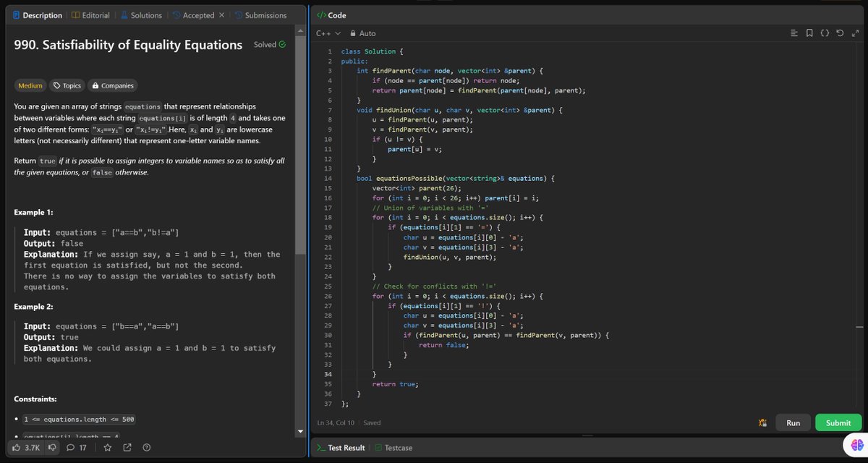The width and height of the screenshot is (868, 463).
Task: Add problem to favorites with star icon
Action: point(108,448)
